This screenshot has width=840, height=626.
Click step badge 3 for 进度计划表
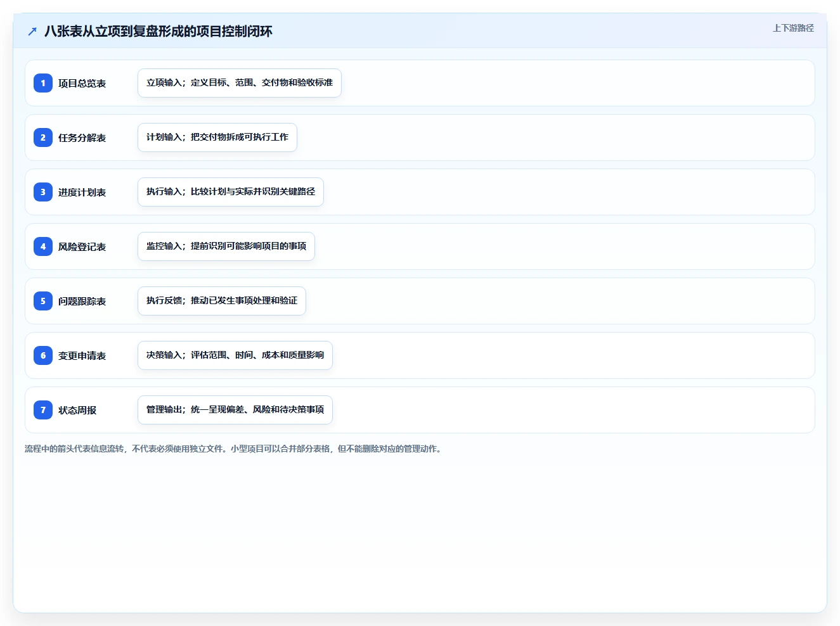click(x=43, y=192)
